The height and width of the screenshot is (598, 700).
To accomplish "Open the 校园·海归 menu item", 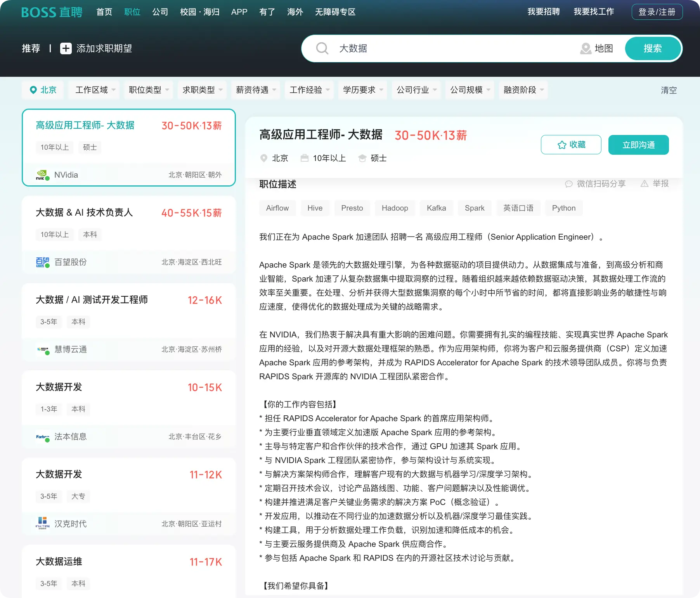I will (x=200, y=12).
